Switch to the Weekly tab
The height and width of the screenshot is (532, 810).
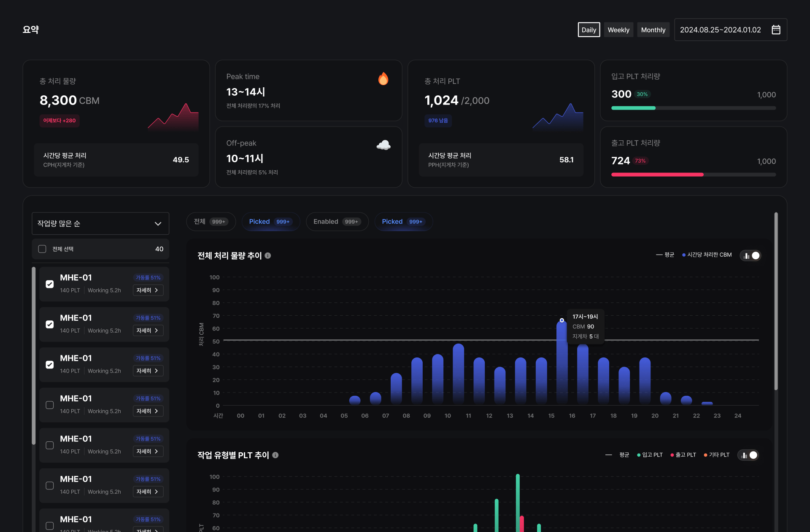[x=618, y=30]
